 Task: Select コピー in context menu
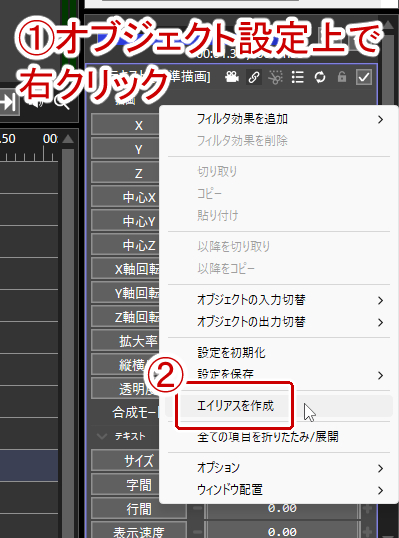pyautogui.click(x=279, y=194)
